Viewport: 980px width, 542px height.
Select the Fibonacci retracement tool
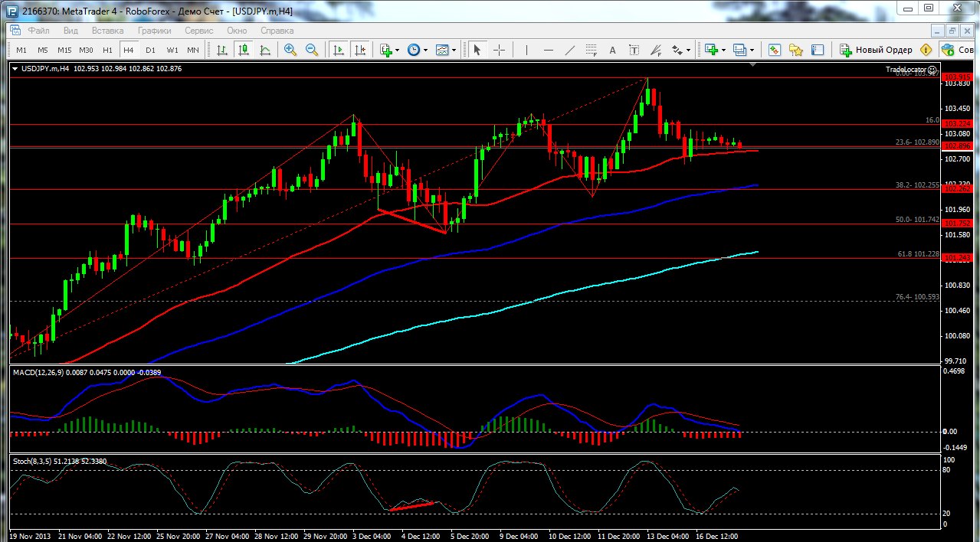coord(591,50)
